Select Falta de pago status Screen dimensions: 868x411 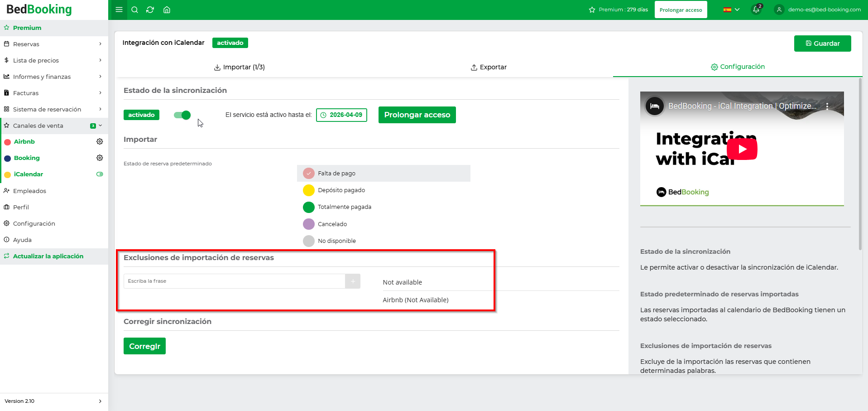point(384,173)
